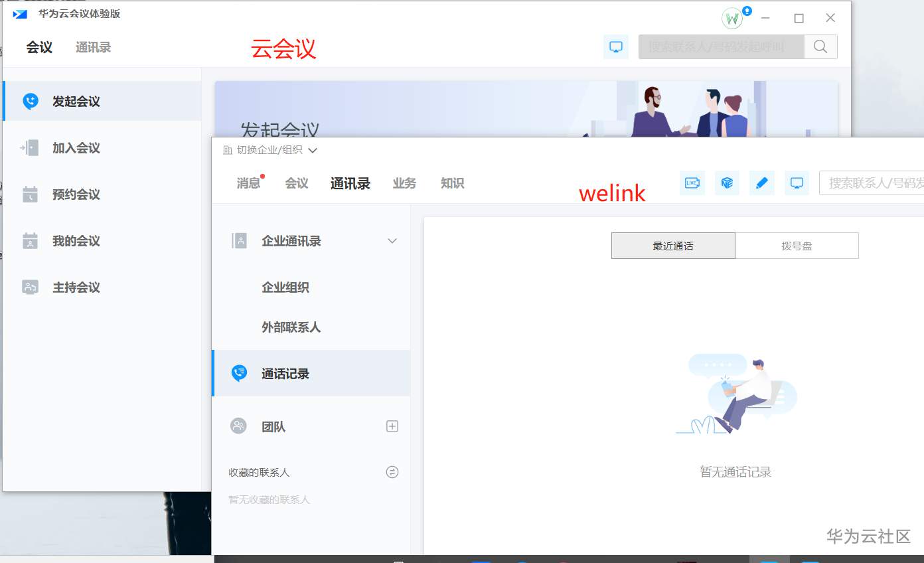Open 预约会议 in the cloud meeting sidebar

tap(102, 195)
